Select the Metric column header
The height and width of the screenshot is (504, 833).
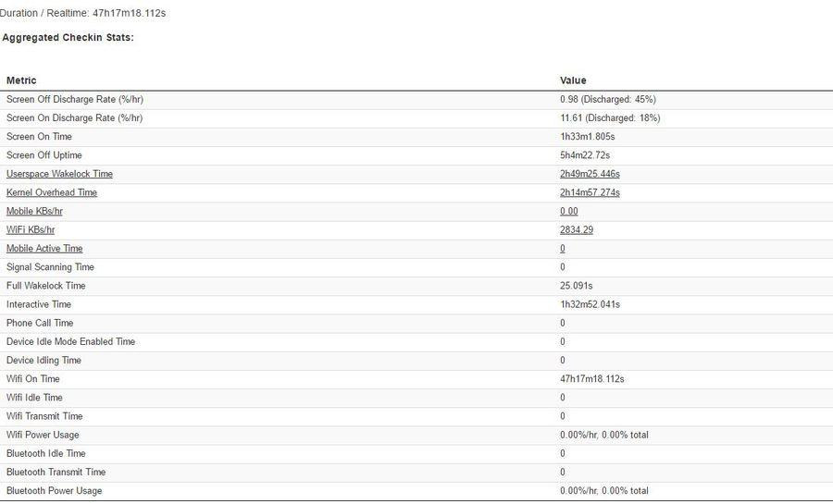tap(21, 80)
